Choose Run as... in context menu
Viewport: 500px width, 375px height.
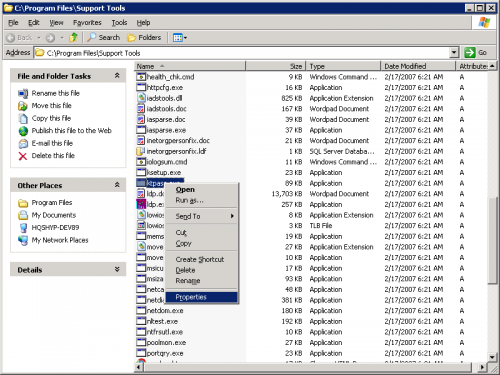[x=202, y=200]
